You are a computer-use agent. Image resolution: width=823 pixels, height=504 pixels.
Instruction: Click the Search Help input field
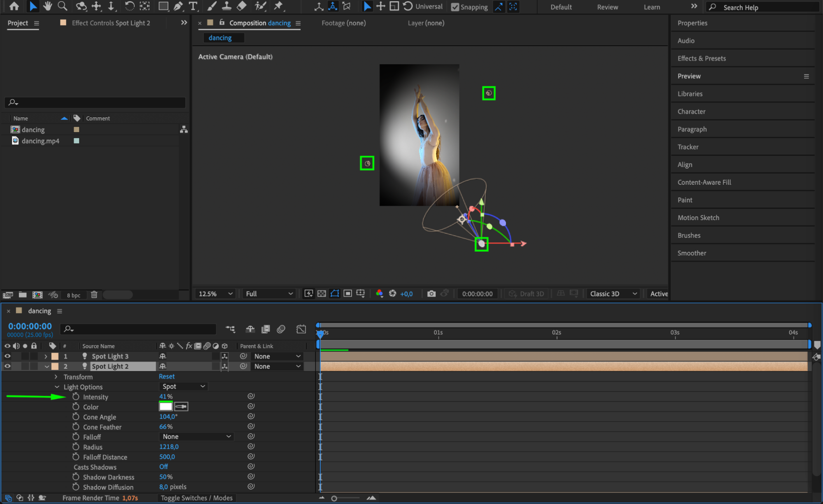point(766,7)
